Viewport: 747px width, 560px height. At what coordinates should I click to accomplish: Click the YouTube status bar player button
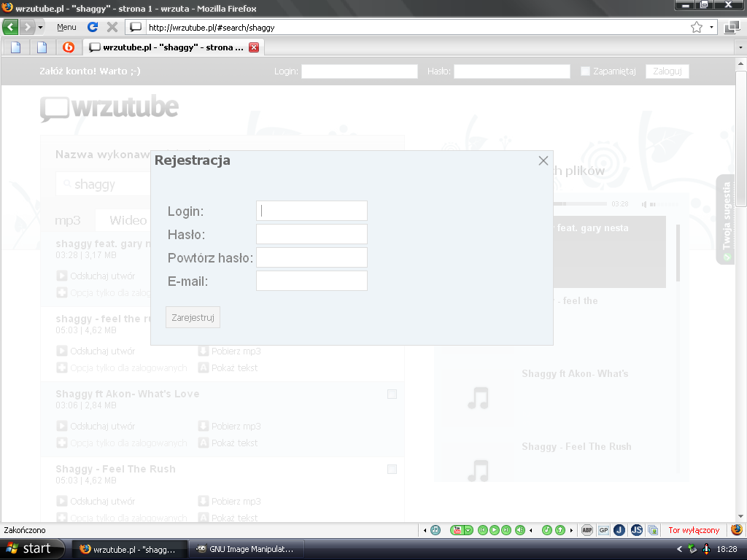(457, 530)
